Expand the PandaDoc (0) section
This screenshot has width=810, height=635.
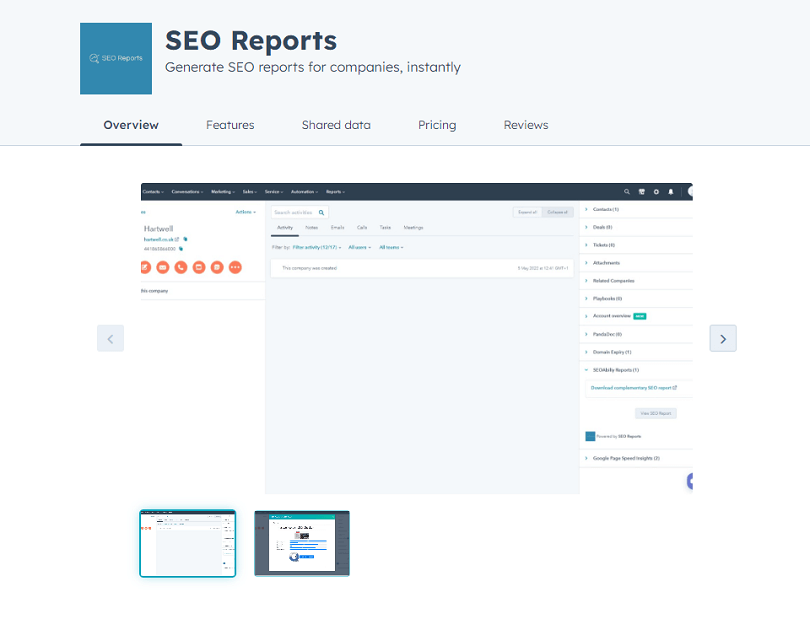[x=638, y=334]
